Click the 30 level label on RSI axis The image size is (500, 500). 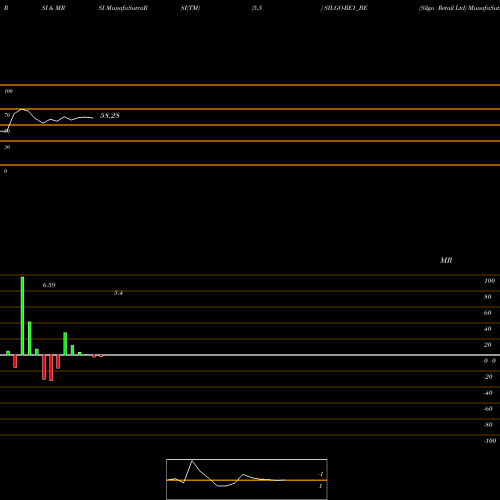(x=7, y=147)
